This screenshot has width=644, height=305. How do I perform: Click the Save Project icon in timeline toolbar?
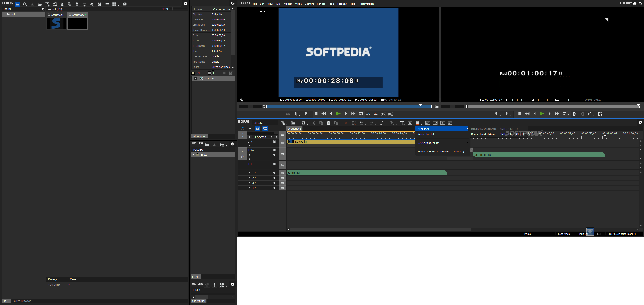pos(304,123)
